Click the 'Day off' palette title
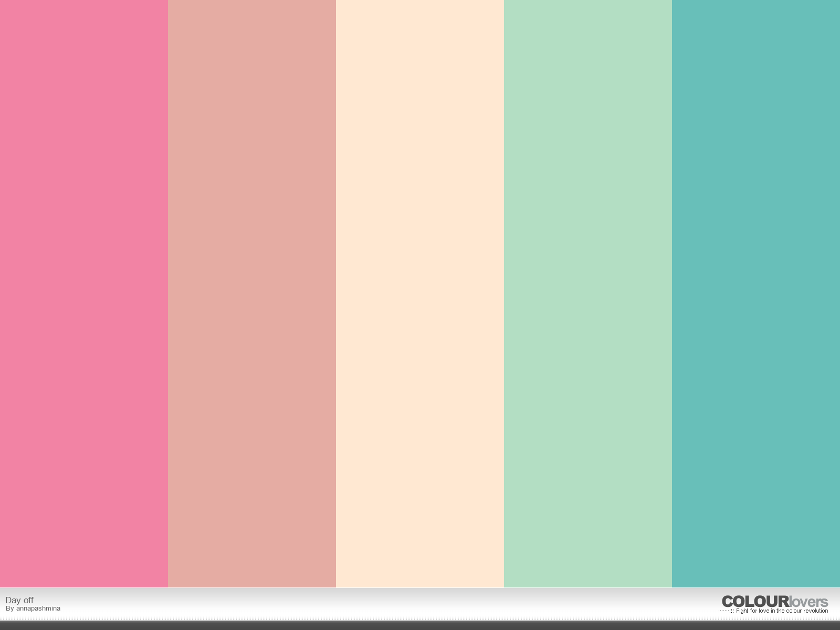 click(x=19, y=600)
